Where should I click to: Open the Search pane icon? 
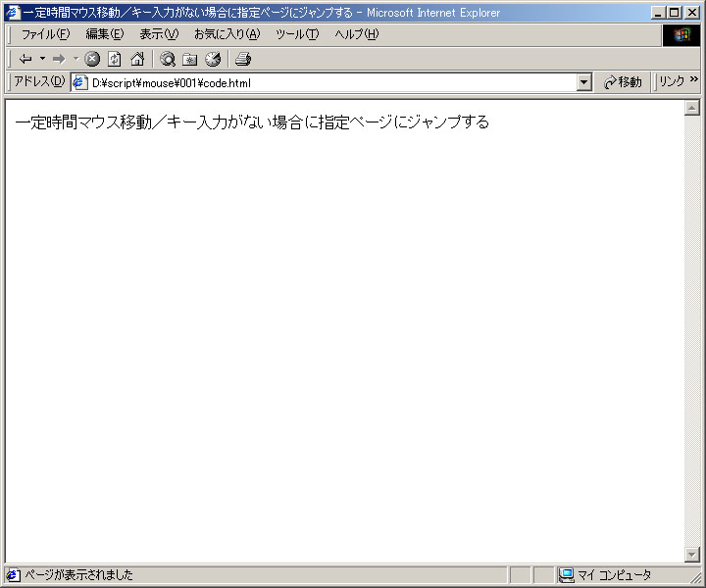[x=168, y=59]
